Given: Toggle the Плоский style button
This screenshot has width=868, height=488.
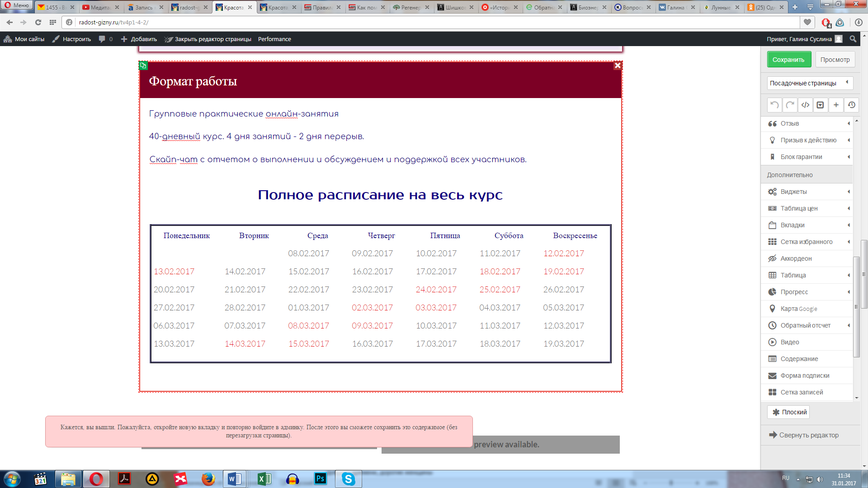Looking at the screenshot, I should tap(789, 412).
